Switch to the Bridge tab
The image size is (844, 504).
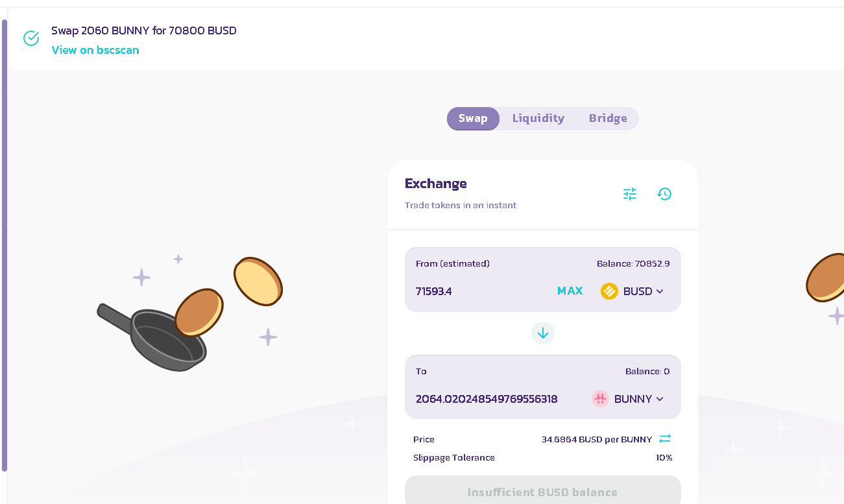(608, 118)
